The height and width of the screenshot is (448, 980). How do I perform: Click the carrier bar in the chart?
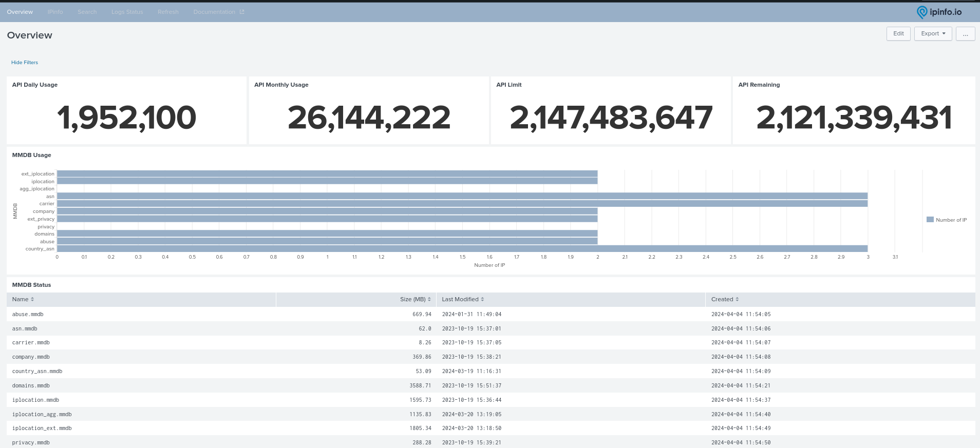[462, 204]
